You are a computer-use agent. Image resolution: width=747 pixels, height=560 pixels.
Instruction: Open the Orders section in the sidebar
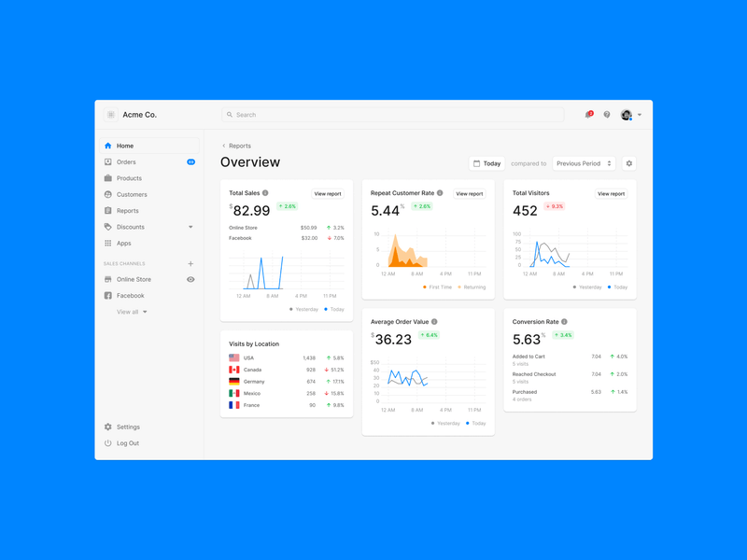[125, 161]
